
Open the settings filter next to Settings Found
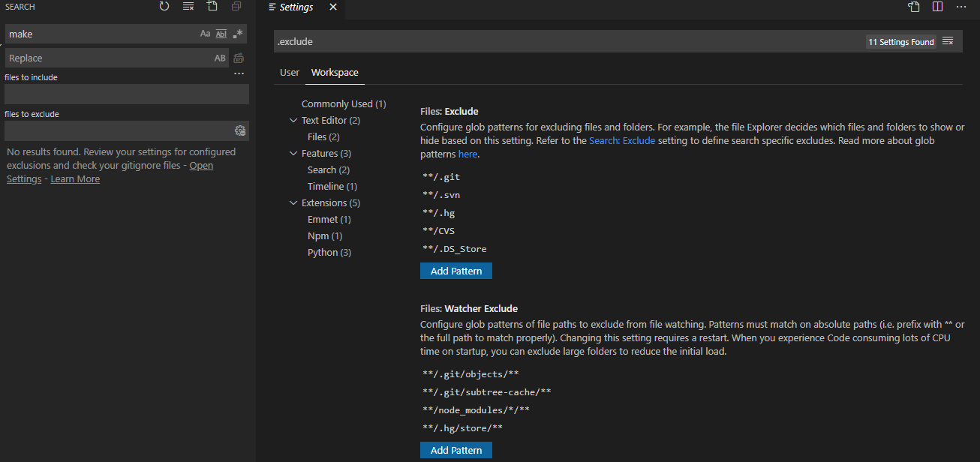[x=948, y=41]
